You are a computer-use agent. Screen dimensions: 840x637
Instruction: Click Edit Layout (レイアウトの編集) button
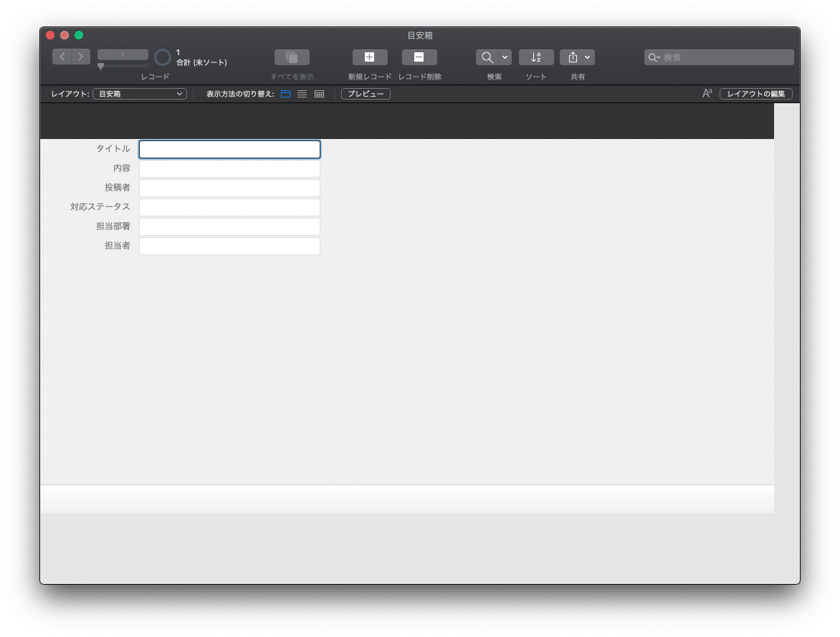[756, 94]
